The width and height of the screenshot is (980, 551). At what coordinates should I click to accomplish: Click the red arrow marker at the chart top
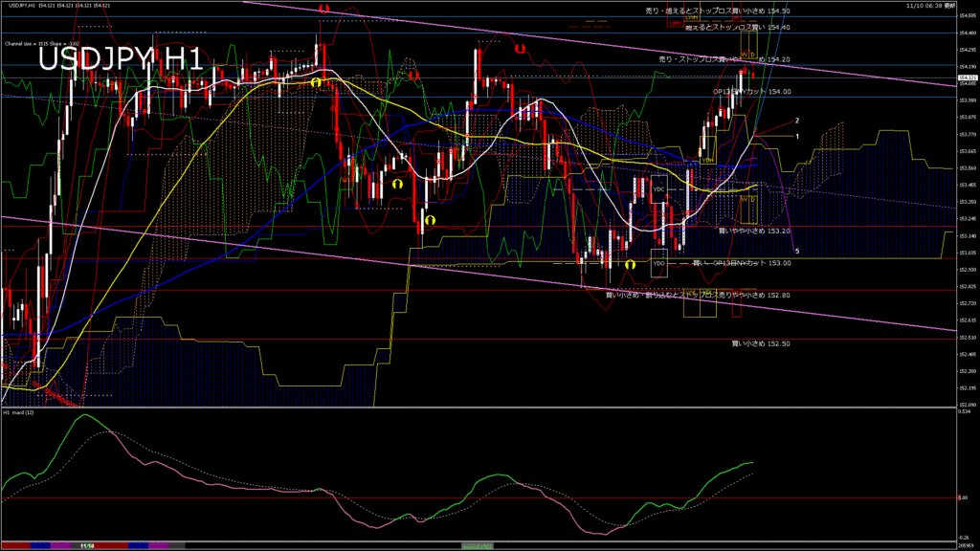tap(324, 9)
